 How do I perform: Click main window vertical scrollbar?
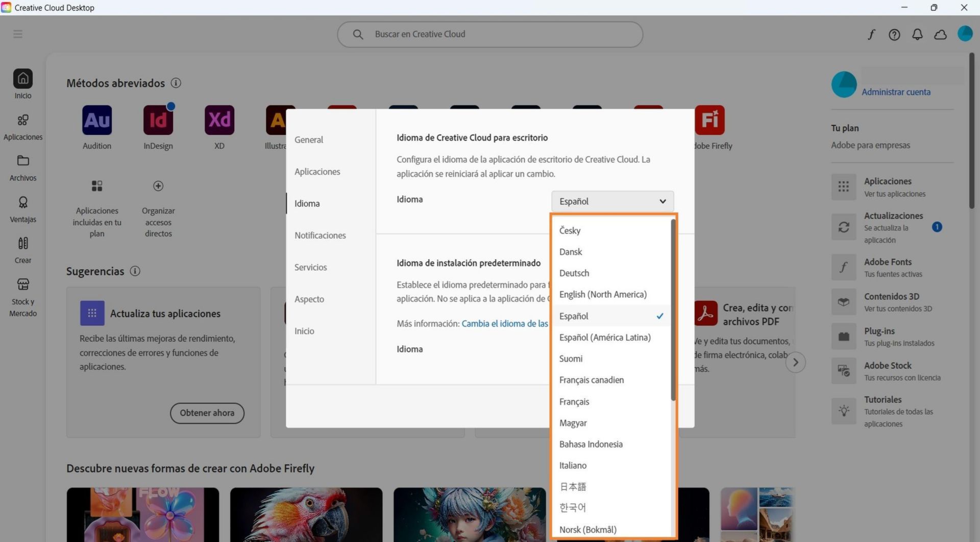tap(972, 131)
